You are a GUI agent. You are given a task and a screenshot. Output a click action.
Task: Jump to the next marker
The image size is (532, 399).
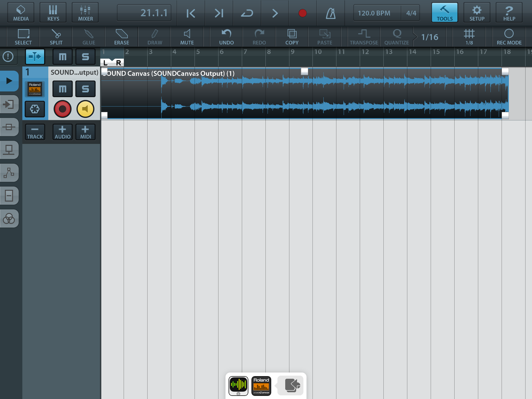click(219, 13)
